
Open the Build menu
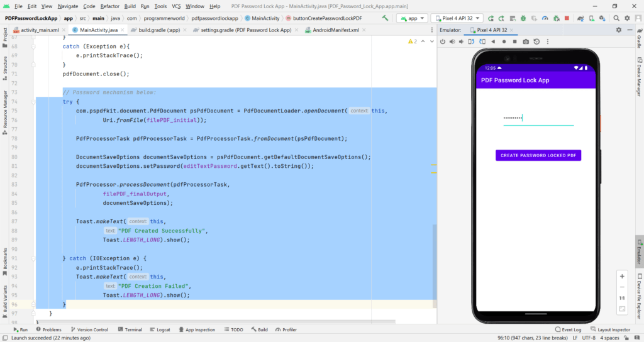tap(130, 6)
